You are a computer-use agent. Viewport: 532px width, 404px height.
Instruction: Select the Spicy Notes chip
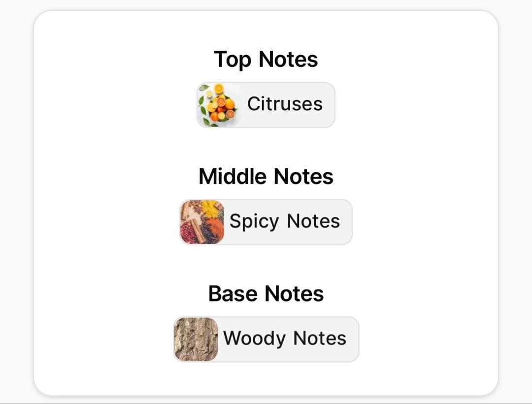pyautogui.click(x=266, y=222)
